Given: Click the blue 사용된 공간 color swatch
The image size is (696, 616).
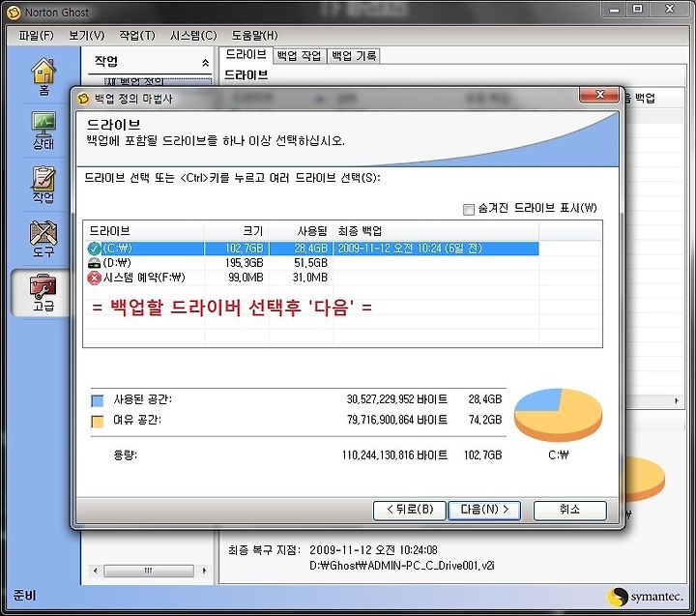Looking at the screenshot, I should 98,400.
